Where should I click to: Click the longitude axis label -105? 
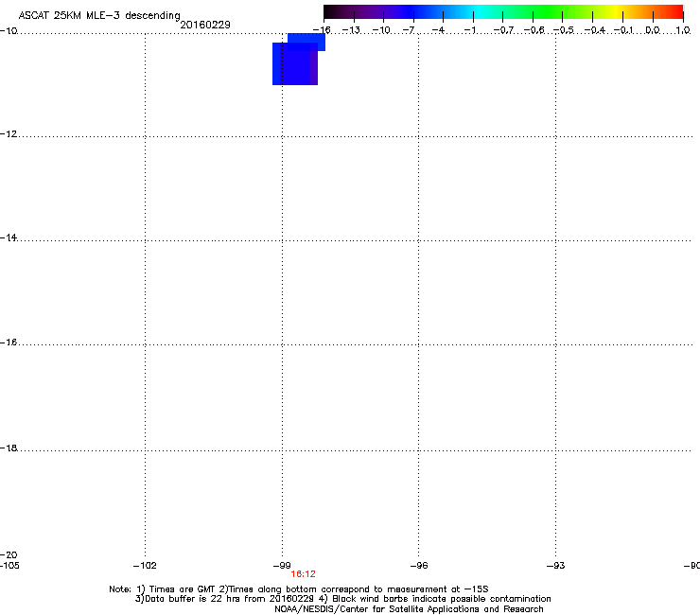click(9, 566)
